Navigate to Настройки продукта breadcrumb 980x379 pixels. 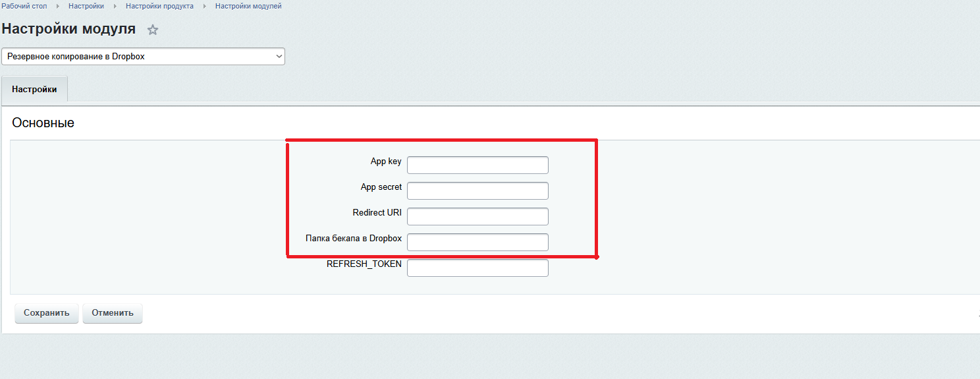[159, 6]
